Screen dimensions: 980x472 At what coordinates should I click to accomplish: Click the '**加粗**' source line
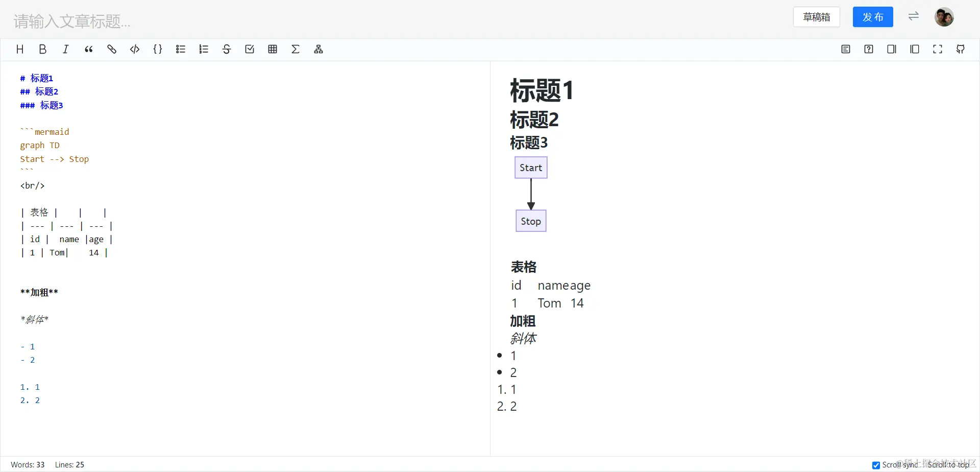pos(39,292)
